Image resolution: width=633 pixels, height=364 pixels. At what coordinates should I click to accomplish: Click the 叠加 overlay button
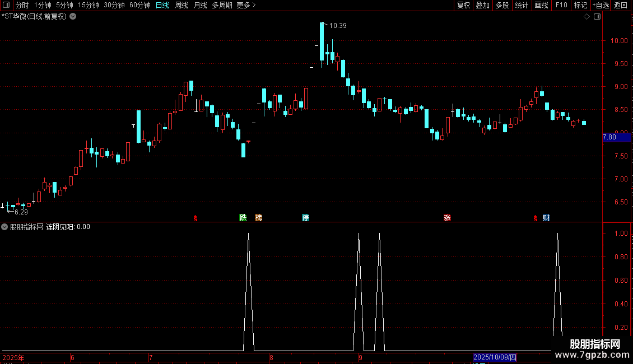[x=482, y=5]
